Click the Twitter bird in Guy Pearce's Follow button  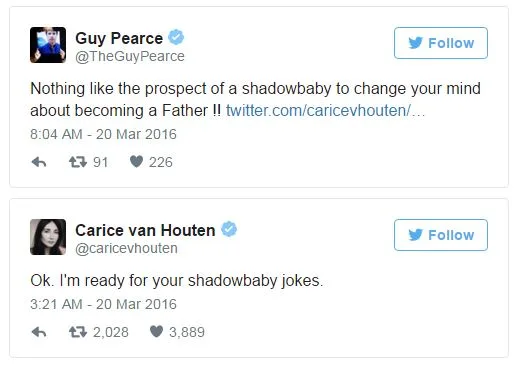tap(416, 43)
